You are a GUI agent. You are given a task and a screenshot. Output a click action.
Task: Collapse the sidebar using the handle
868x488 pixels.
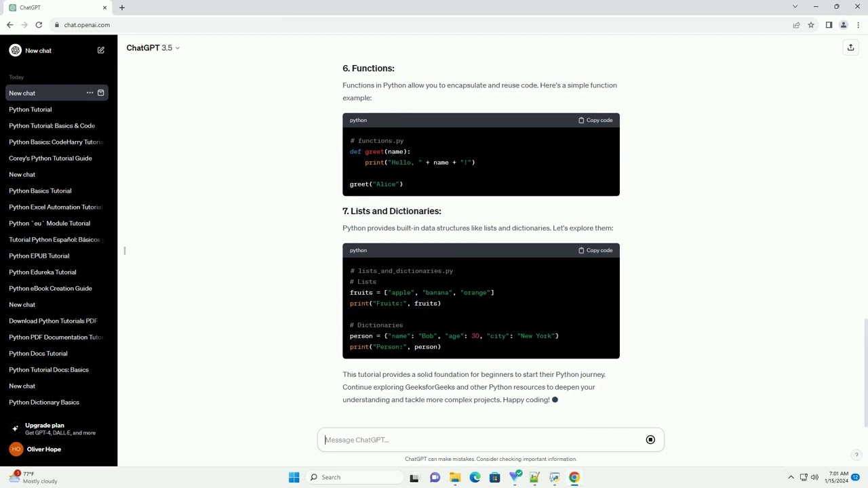coord(125,251)
